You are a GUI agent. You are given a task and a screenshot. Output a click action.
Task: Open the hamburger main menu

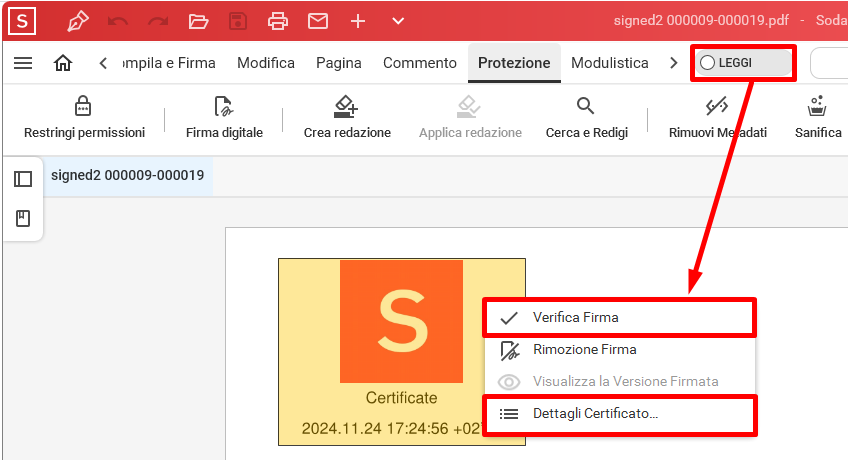coord(23,63)
